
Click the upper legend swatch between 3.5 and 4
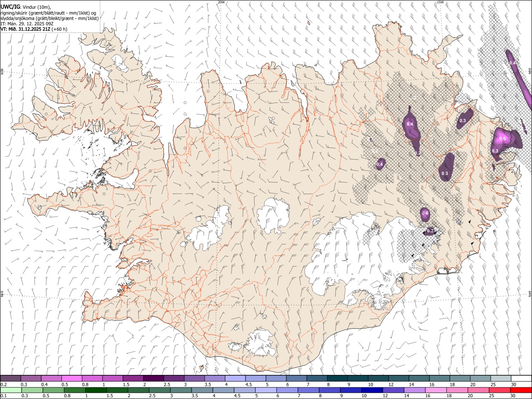coord(215,379)
